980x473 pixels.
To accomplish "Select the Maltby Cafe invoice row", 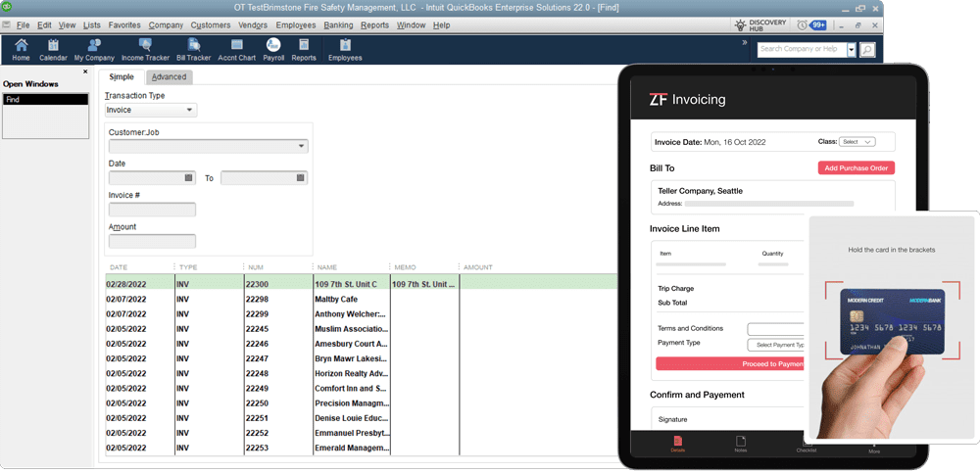I will pyautogui.click(x=360, y=300).
